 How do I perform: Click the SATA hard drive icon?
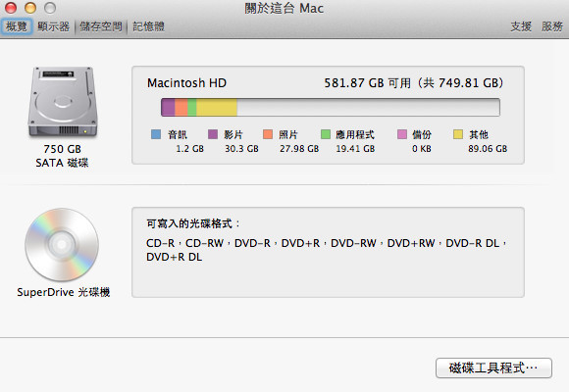[63, 102]
